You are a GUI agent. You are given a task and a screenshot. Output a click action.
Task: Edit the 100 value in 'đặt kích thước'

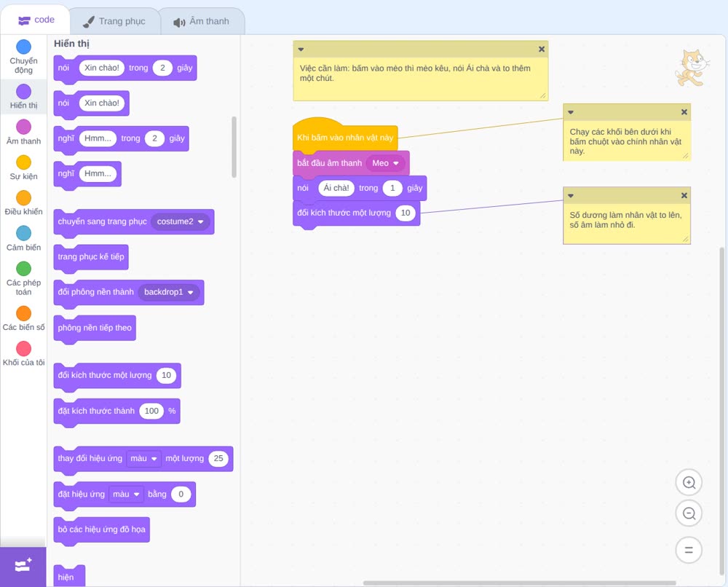pyautogui.click(x=152, y=411)
